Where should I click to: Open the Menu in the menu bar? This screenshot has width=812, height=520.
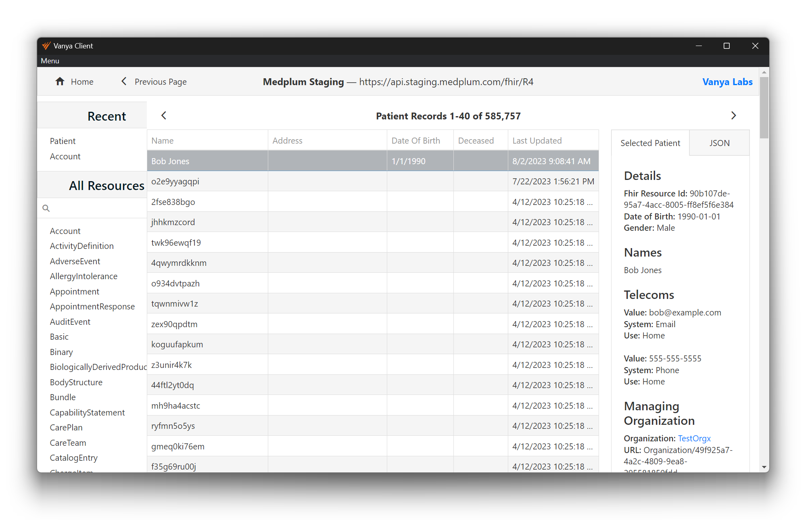(50, 61)
